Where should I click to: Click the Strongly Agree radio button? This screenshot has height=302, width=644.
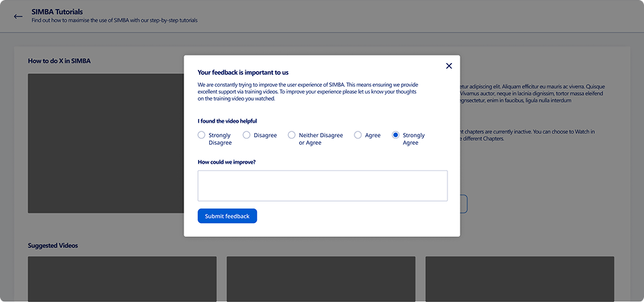(395, 135)
